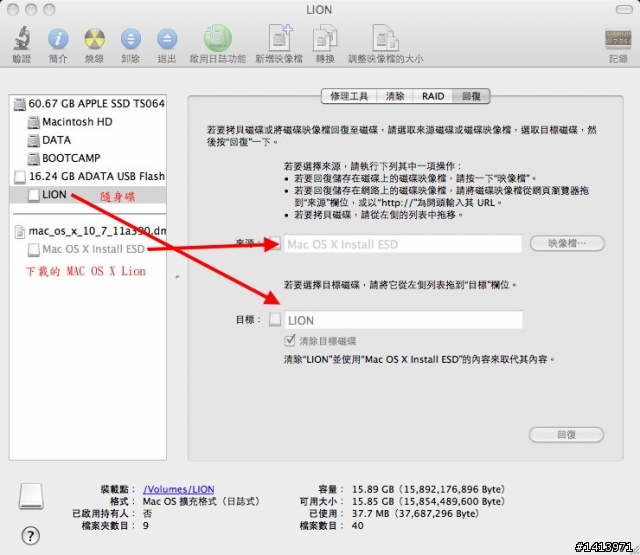This screenshot has width=640, height=555.
Task: Click the Unmount (卸除) toolbar icon
Action: pos(131,39)
